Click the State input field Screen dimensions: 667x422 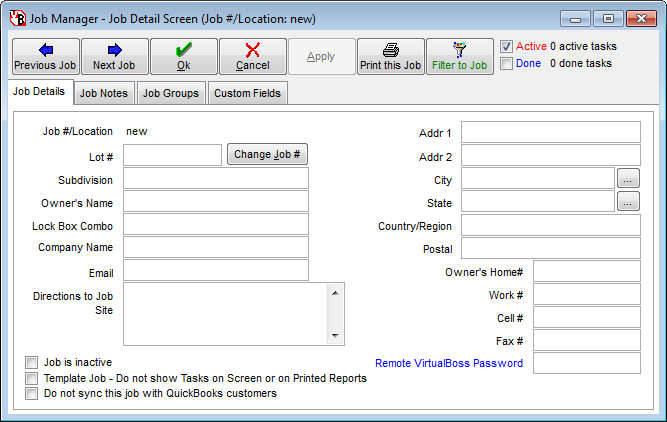click(x=538, y=201)
